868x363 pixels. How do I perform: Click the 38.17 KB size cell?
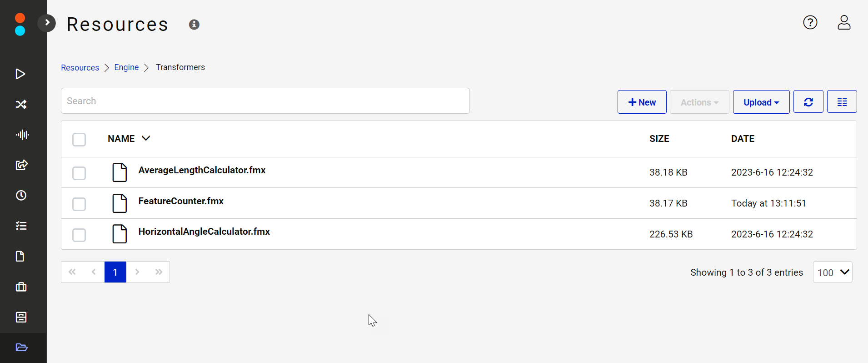coord(668,203)
